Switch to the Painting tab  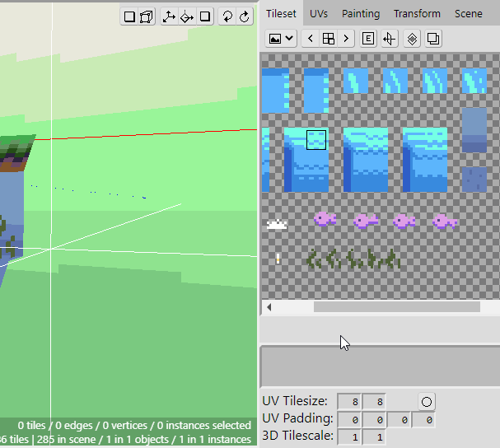pos(361,14)
